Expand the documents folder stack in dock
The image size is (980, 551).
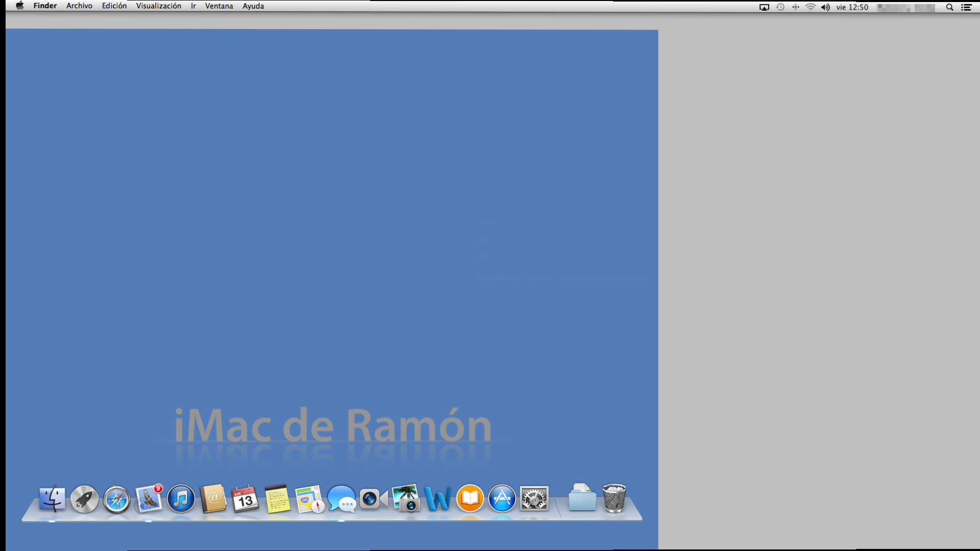pyautogui.click(x=582, y=497)
